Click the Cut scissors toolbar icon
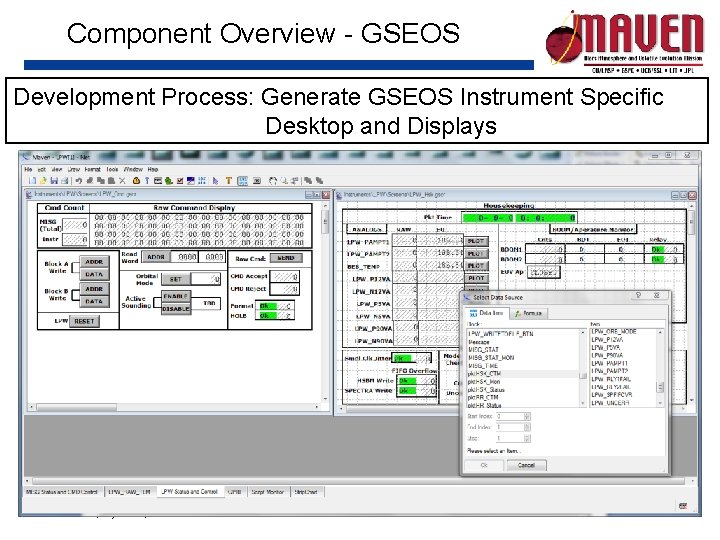This screenshot has height=540, width=720. (x=90, y=181)
